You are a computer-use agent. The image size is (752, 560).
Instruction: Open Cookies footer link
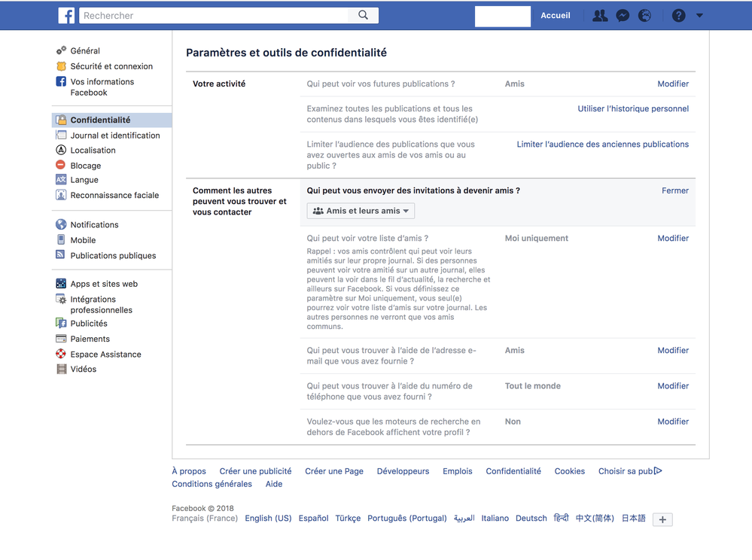click(569, 471)
